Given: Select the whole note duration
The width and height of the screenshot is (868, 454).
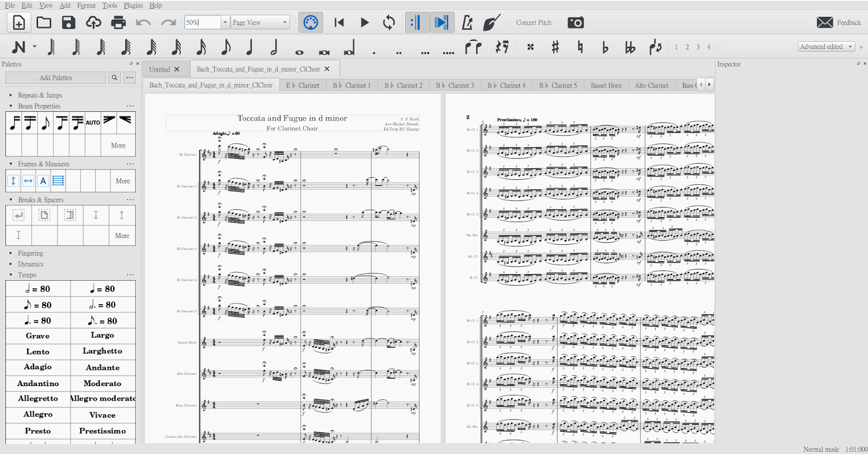Looking at the screenshot, I should (299, 52).
